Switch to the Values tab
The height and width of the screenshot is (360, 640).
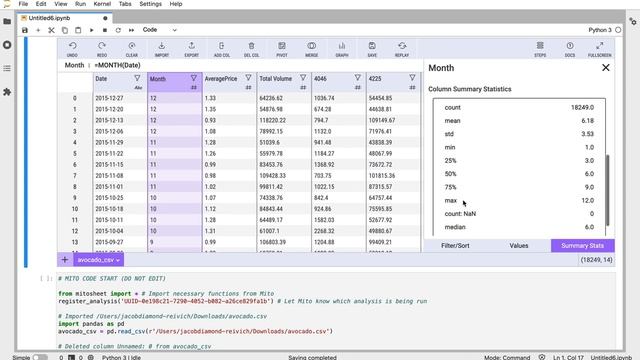click(519, 246)
